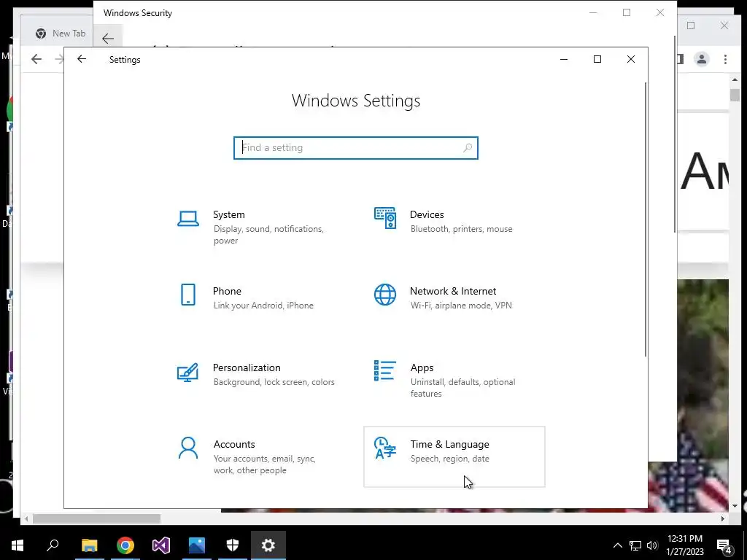
Task: Close the Windows Security window
Action: tap(659, 13)
